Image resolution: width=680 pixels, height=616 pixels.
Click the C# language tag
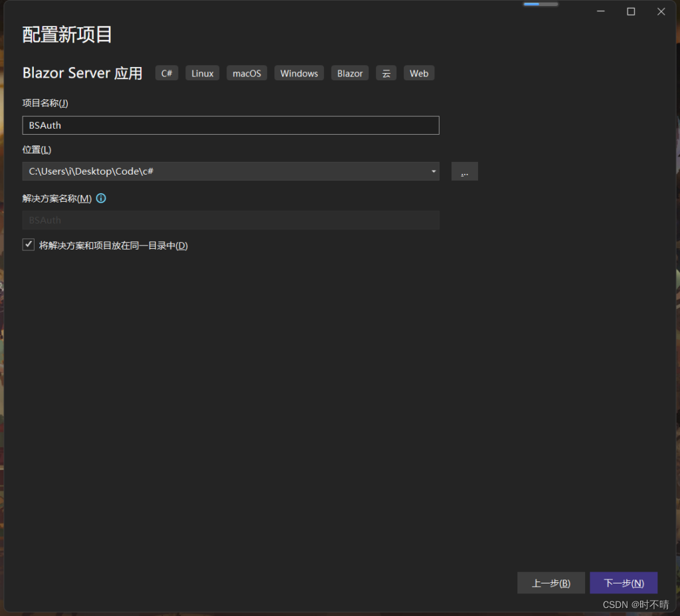(166, 73)
